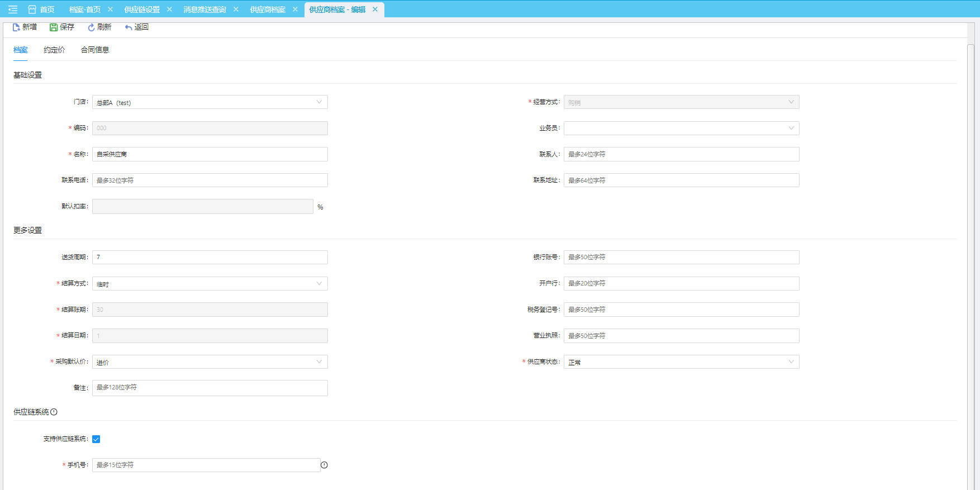Expand the 结算方式 dropdown

(210, 284)
